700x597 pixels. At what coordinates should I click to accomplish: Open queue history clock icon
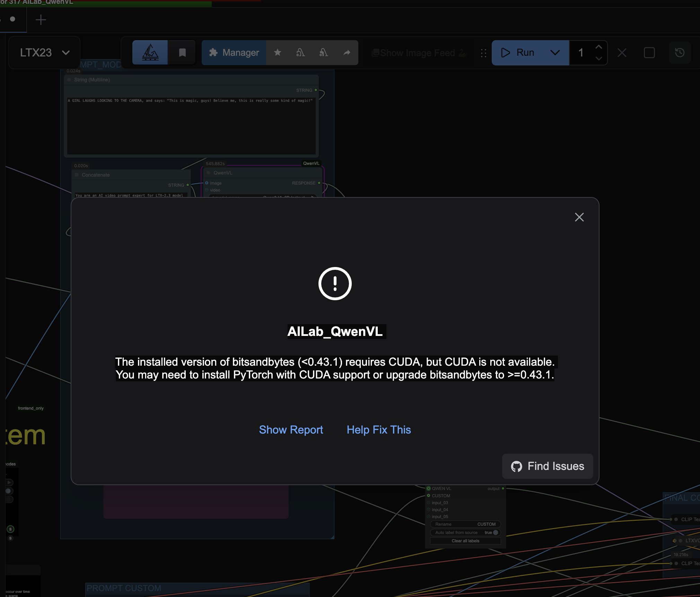(x=680, y=53)
